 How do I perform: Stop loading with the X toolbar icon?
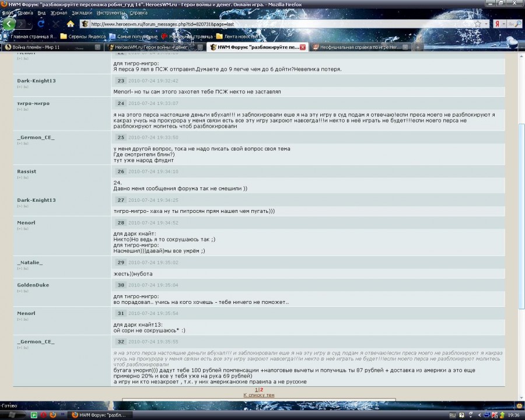(55, 24)
